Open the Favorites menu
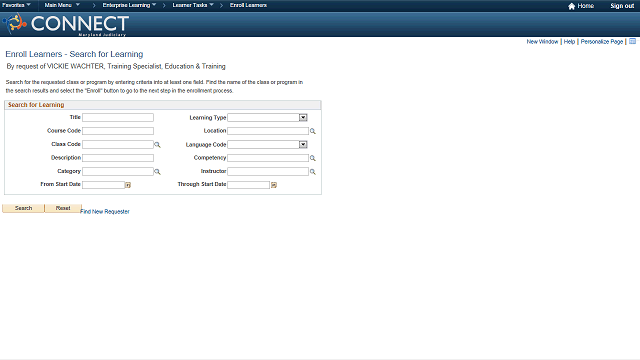 [16, 5]
